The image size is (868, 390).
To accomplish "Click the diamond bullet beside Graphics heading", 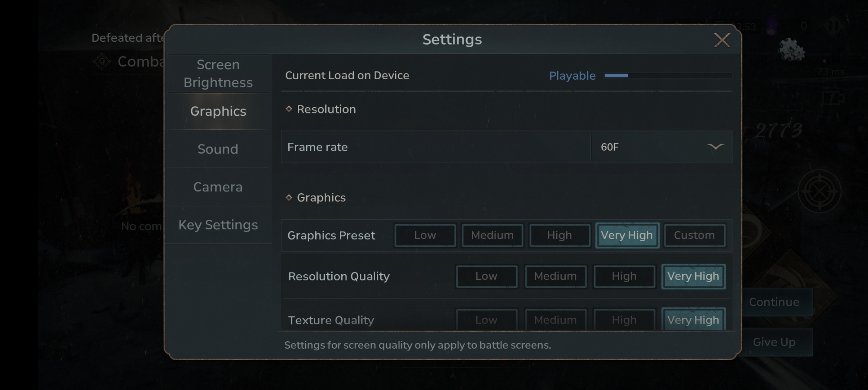I will click(x=289, y=197).
